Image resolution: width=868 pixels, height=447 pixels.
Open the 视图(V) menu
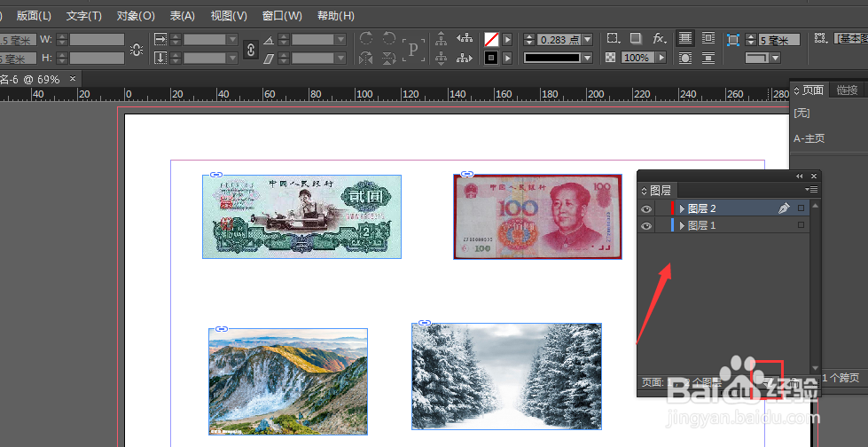(229, 15)
